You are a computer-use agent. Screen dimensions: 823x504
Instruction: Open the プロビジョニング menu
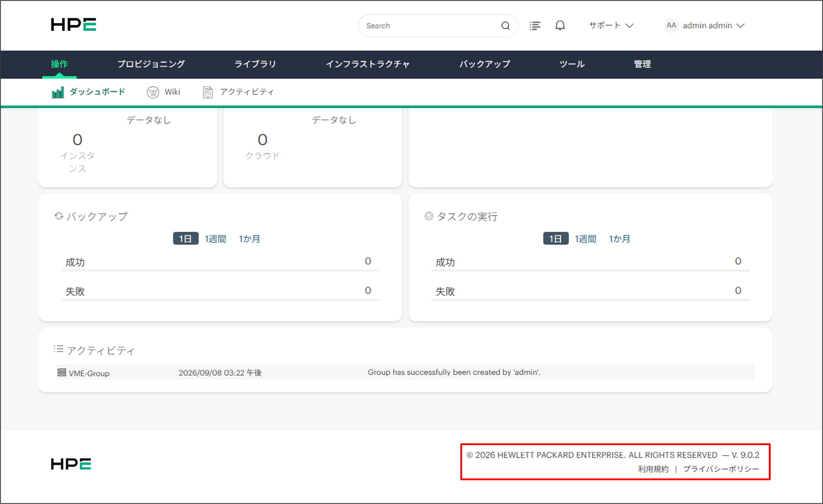click(151, 64)
